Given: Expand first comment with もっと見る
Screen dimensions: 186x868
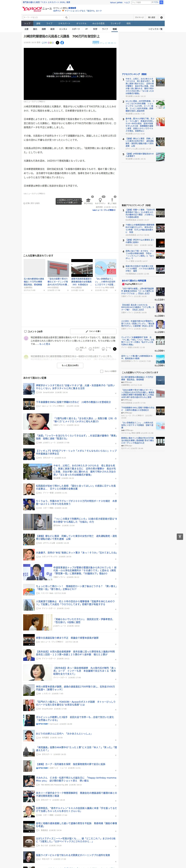Looking at the screenshot, I should 45,344.
